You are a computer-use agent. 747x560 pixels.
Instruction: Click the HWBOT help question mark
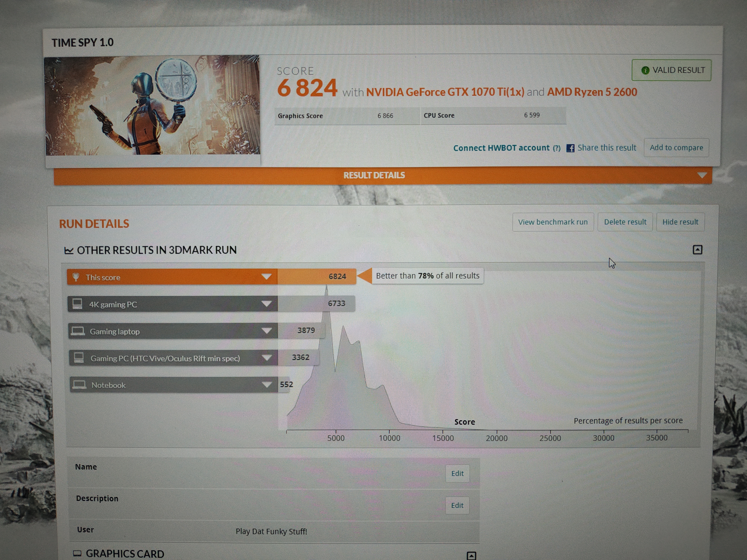tap(557, 148)
